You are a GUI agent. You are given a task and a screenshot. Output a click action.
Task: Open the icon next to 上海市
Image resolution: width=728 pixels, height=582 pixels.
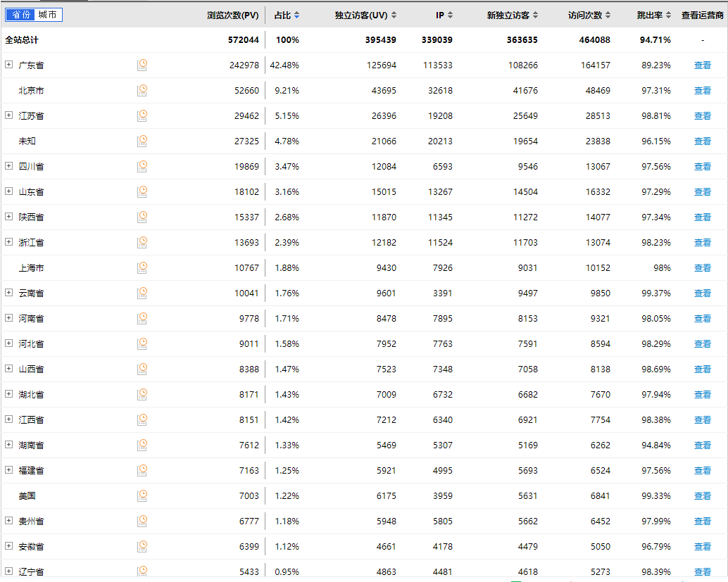[142, 267]
